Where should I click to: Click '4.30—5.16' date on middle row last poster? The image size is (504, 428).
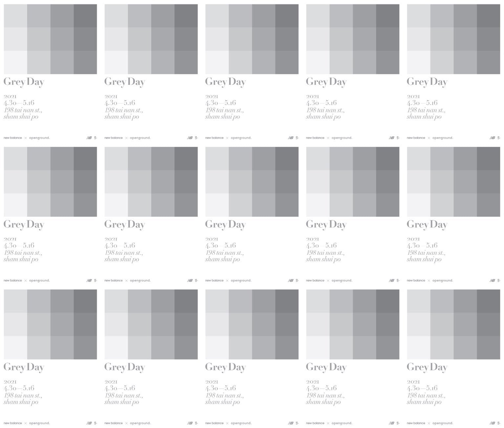click(422, 245)
